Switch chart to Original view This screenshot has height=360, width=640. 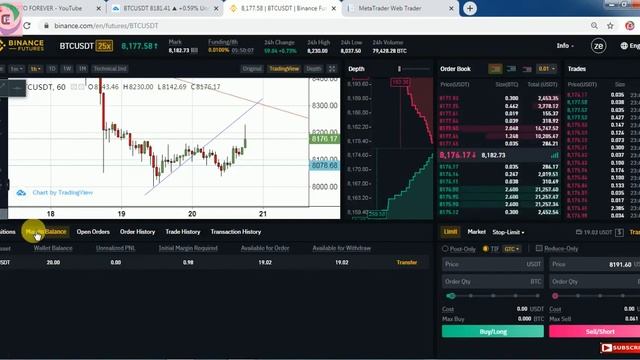[252, 69]
